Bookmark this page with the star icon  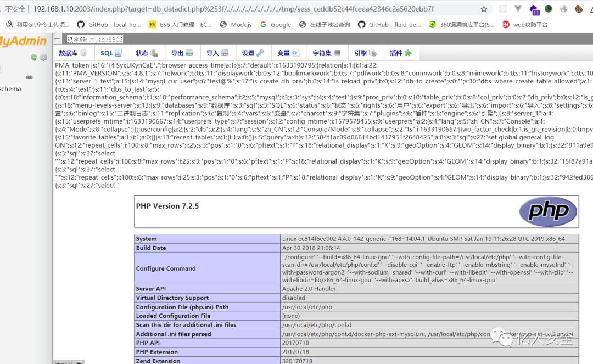(484, 9)
